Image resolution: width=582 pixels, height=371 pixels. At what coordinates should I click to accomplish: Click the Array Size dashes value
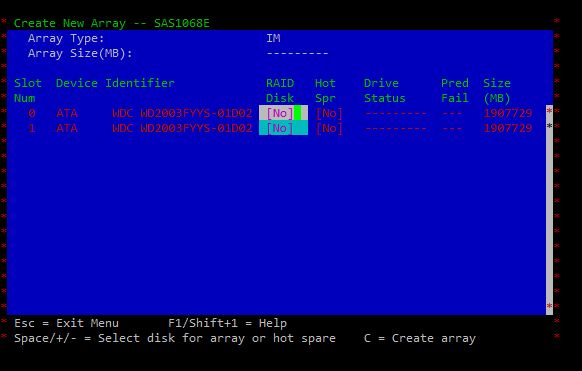click(297, 53)
